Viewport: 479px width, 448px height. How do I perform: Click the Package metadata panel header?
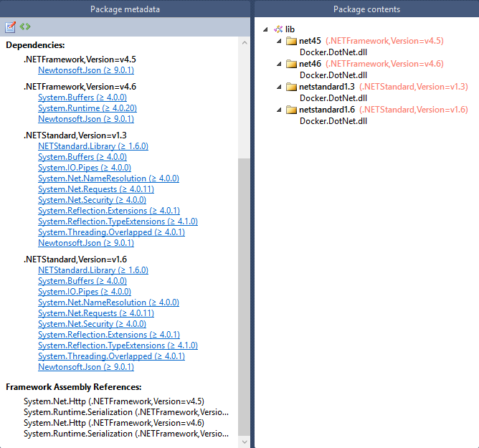[125, 9]
